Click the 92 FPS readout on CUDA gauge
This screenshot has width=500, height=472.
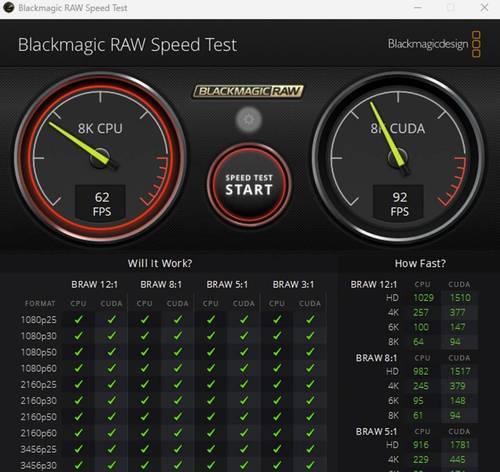(x=399, y=204)
